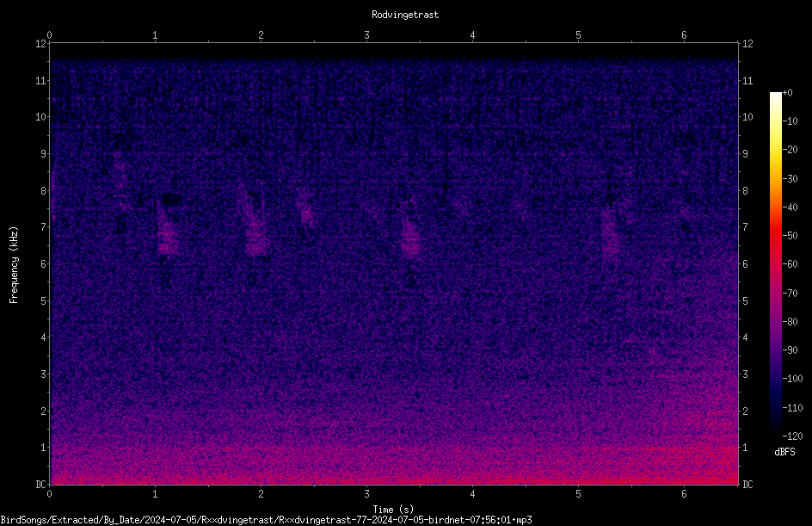Click the bird call blob near 5.3 seconds
Screen dimensions: 812x526
coord(611,233)
